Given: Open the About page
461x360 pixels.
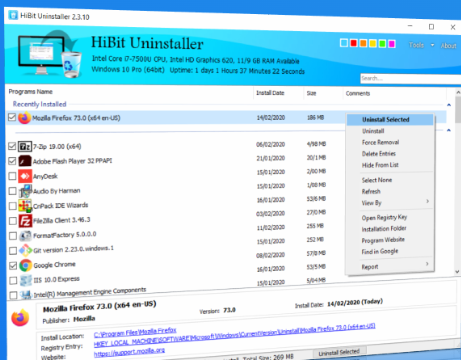Looking at the screenshot, I should pos(448,46).
